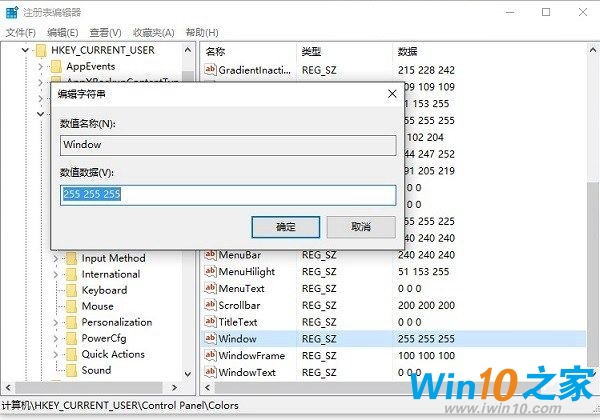Open the 文件(F) menu
The image size is (600, 420).
click(21, 33)
